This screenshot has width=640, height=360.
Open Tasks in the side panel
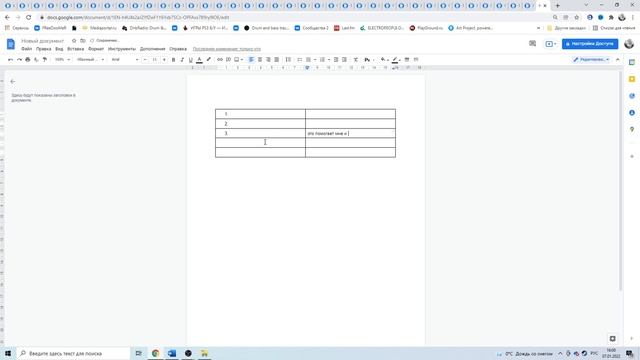coord(632,96)
